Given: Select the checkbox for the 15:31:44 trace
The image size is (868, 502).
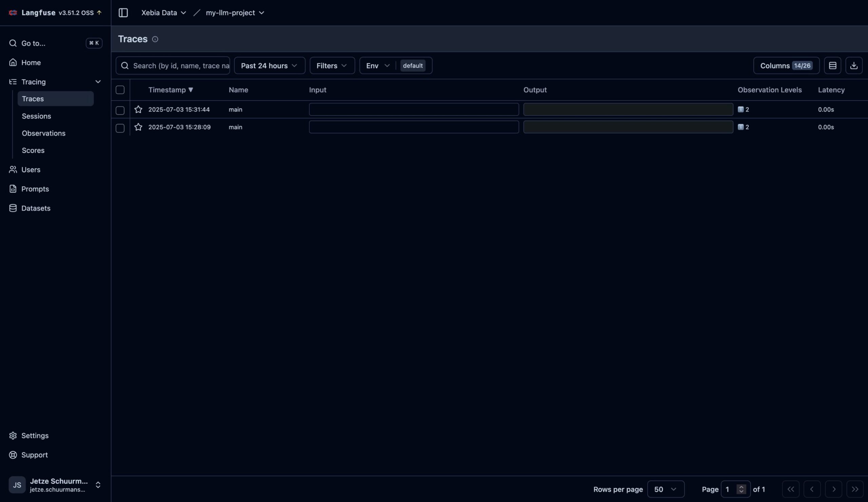Looking at the screenshot, I should pyautogui.click(x=120, y=110).
